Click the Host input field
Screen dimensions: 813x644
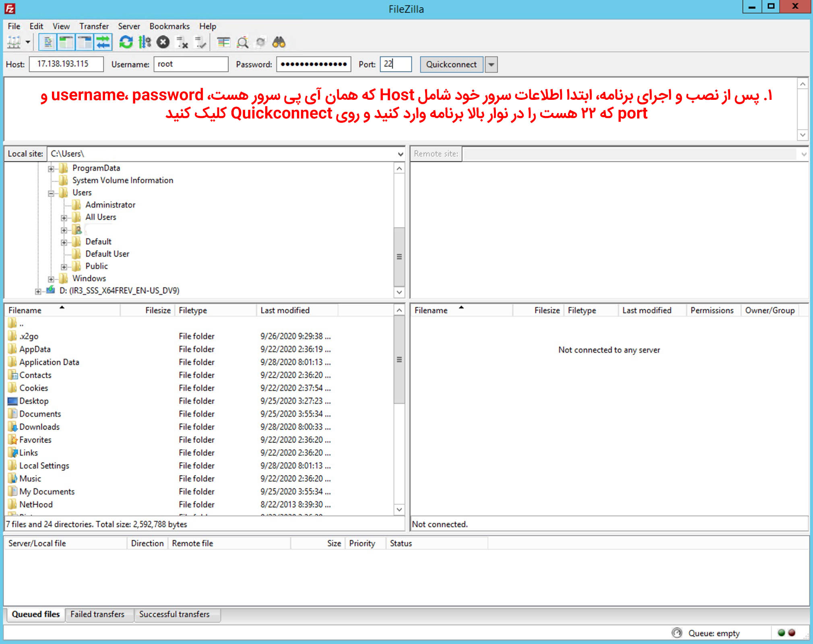66,64
